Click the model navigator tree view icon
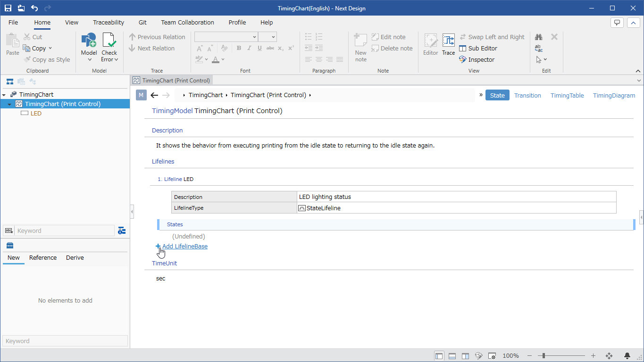This screenshot has width=644, height=362. coord(9,82)
